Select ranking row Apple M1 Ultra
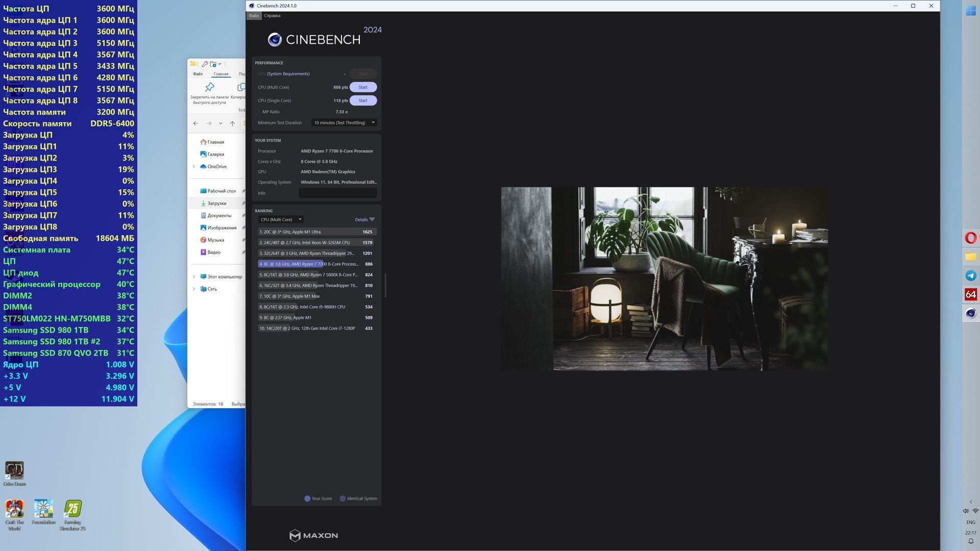This screenshot has width=980, height=551. click(317, 232)
